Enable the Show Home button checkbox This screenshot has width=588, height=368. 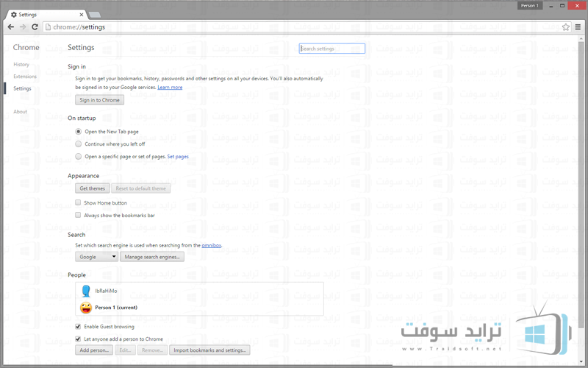click(x=78, y=202)
